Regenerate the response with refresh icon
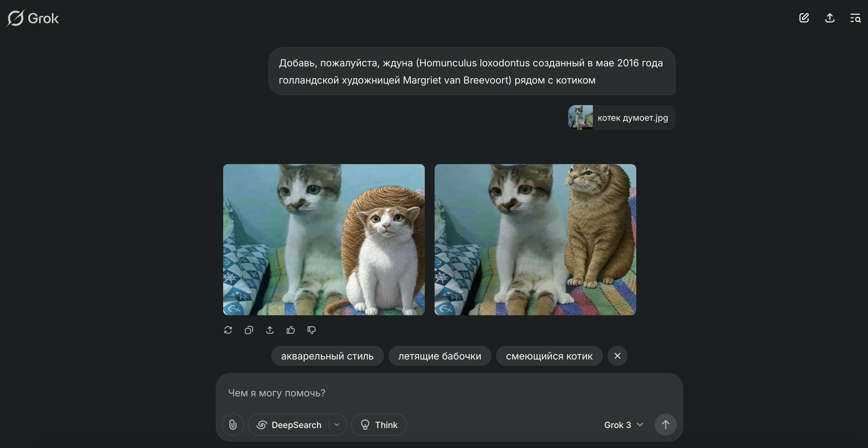 [228, 330]
